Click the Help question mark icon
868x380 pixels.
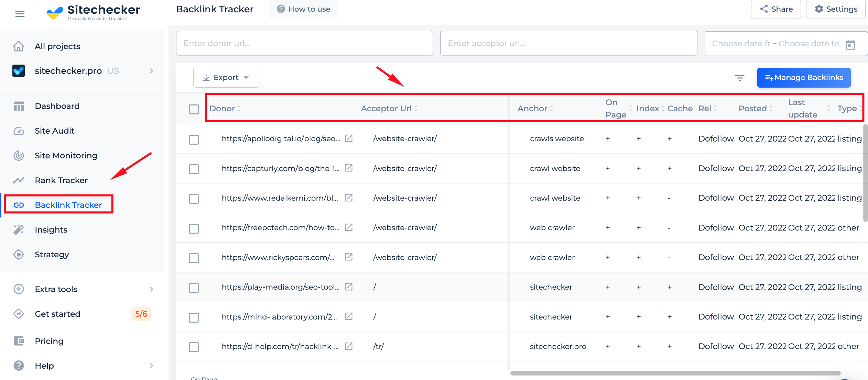[x=19, y=366]
